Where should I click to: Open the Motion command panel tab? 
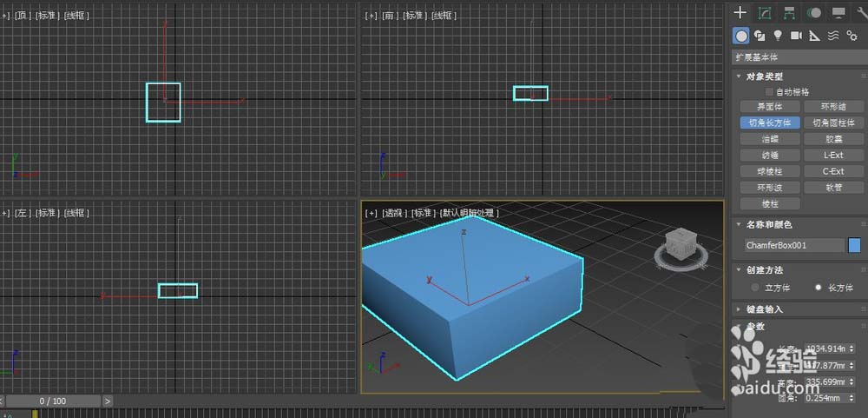tap(814, 13)
